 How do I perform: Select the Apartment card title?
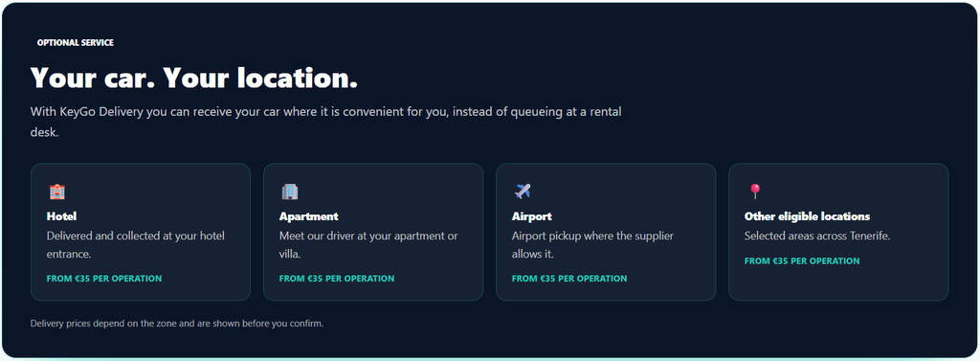pos(309,216)
